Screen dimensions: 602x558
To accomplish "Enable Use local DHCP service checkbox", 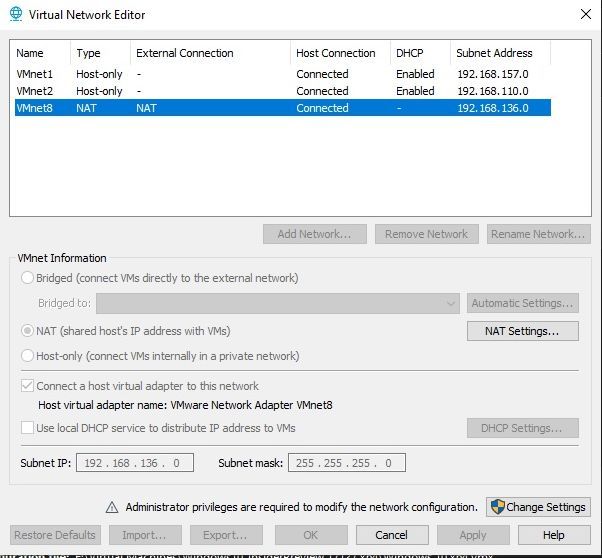I will [27, 427].
